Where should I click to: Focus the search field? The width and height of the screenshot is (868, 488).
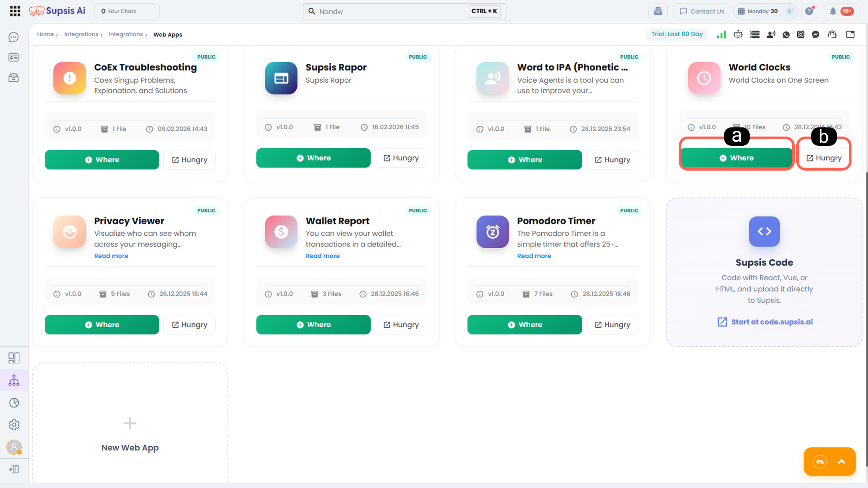[x=404, y=11]
